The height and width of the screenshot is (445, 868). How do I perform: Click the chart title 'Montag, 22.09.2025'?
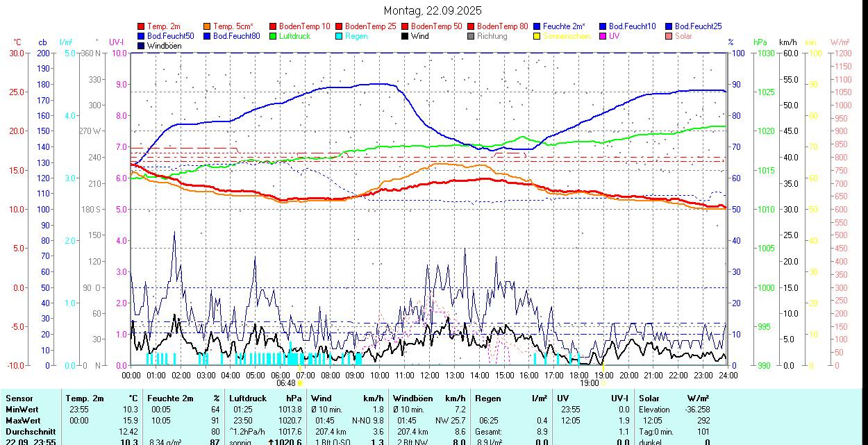click(433, 11)
